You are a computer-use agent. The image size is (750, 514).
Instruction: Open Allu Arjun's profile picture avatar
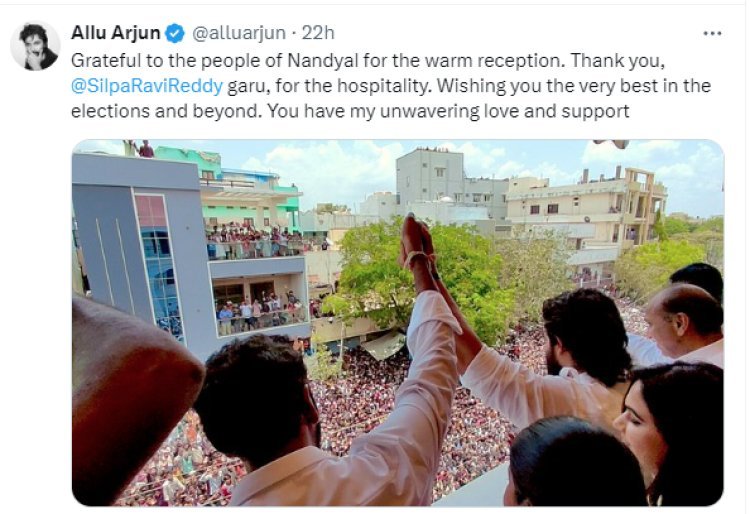pyautogui.click(x=35, y=46)
